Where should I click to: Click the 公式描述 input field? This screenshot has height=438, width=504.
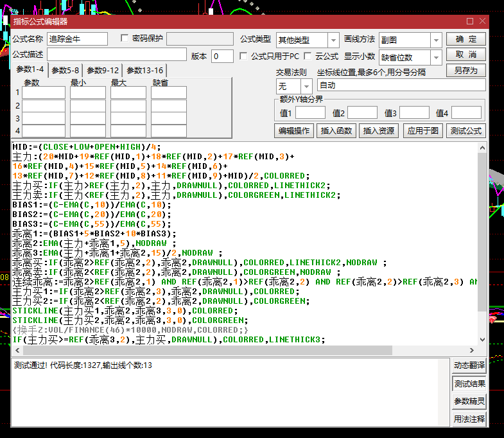(117, 55)
